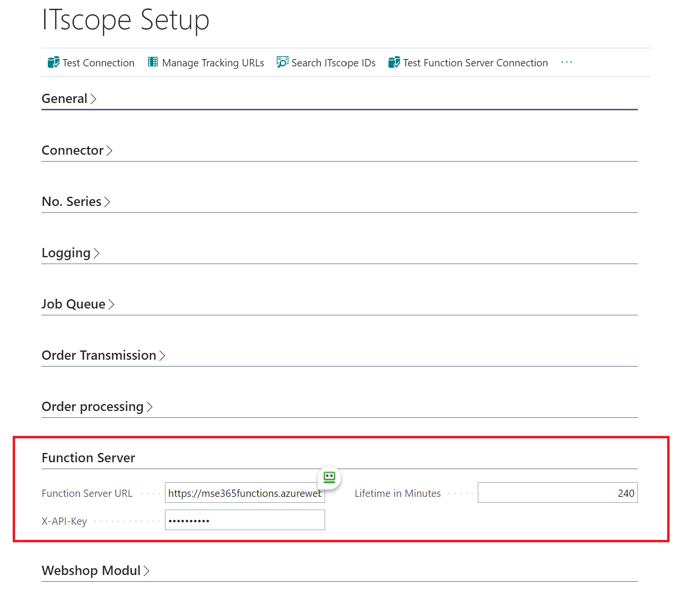Select the Function Server URL field

tap(244, 493)
